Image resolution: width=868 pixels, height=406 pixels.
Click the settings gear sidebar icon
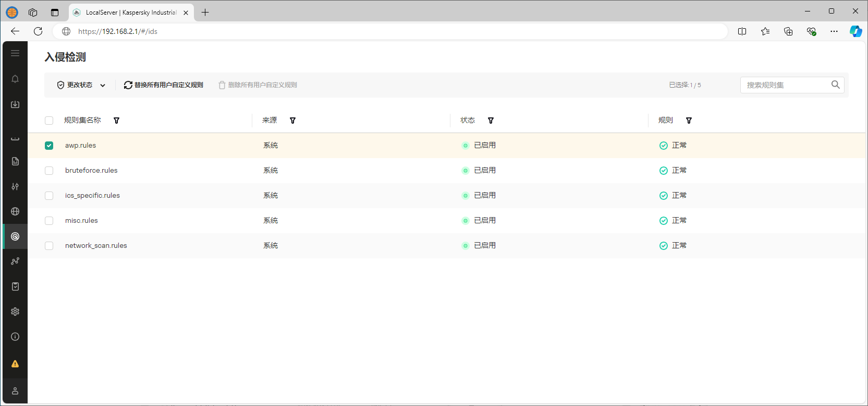tap(15, 312)
